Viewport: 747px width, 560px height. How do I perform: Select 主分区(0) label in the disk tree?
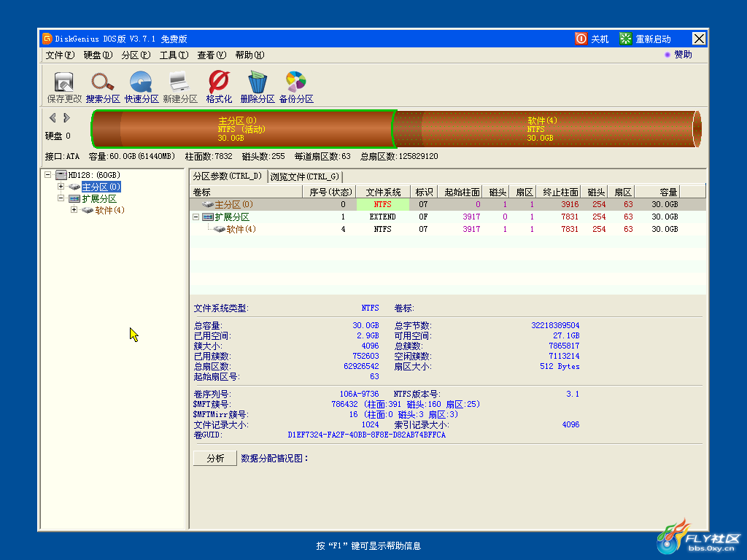[101, 187]
